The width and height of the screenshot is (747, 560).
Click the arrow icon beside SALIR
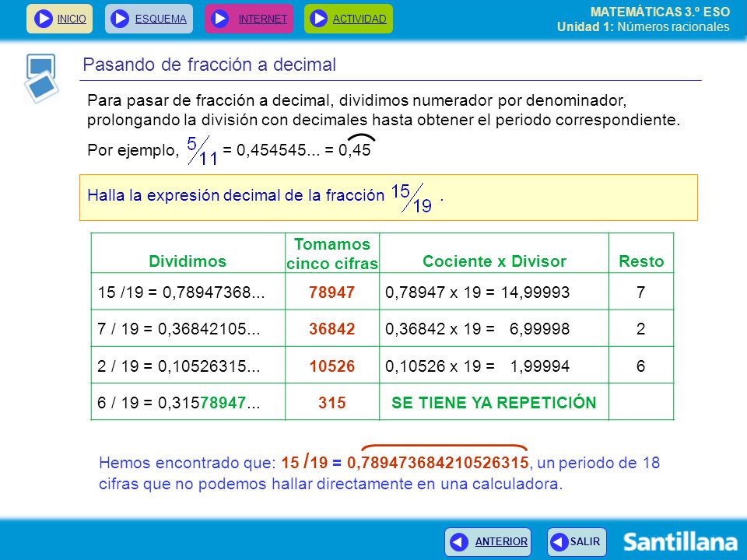[x=559, y=542]
